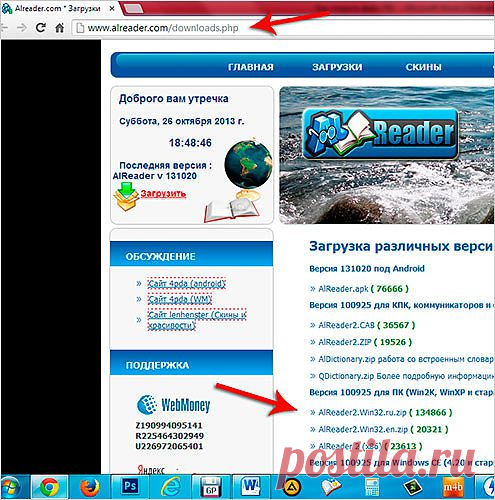Open the orange m4b taskbar icon

[x=453, y=488]
